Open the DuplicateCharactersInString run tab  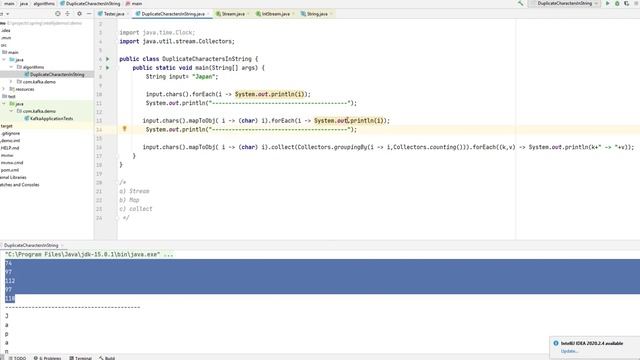point(31,245)
